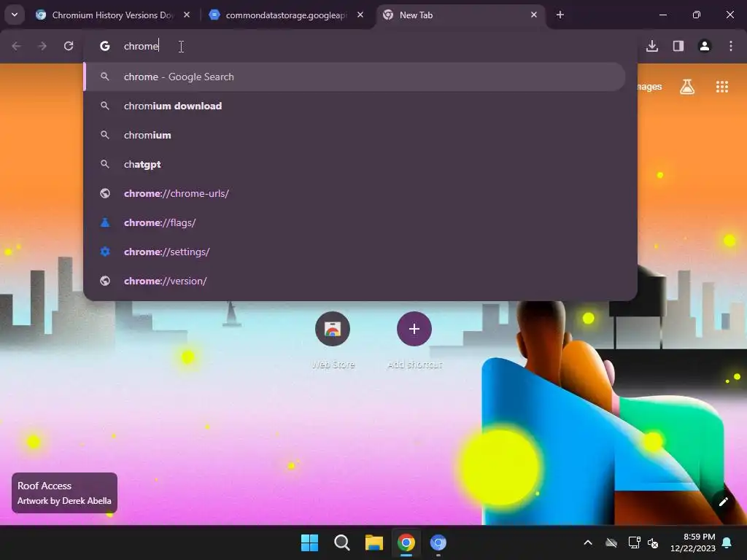Open the Search Labs flask icon
This screenshot has width=747, height=560.
coord(687,87)
